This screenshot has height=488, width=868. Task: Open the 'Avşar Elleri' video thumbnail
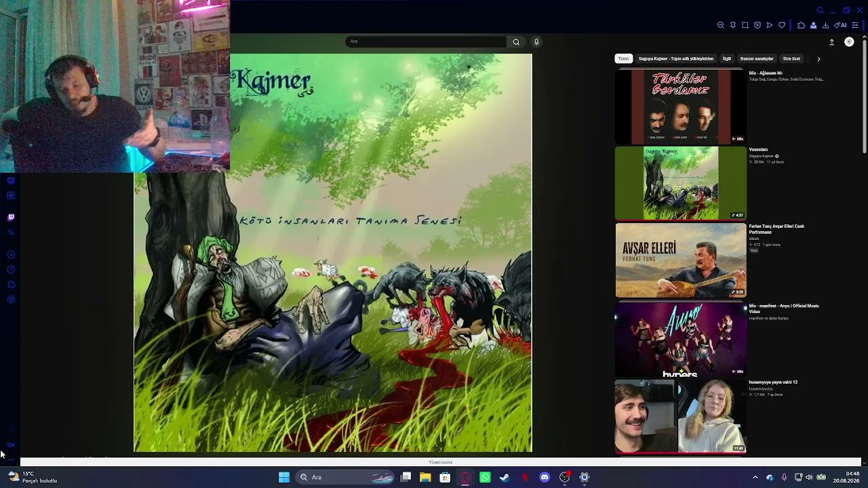(x=681, y=260)
